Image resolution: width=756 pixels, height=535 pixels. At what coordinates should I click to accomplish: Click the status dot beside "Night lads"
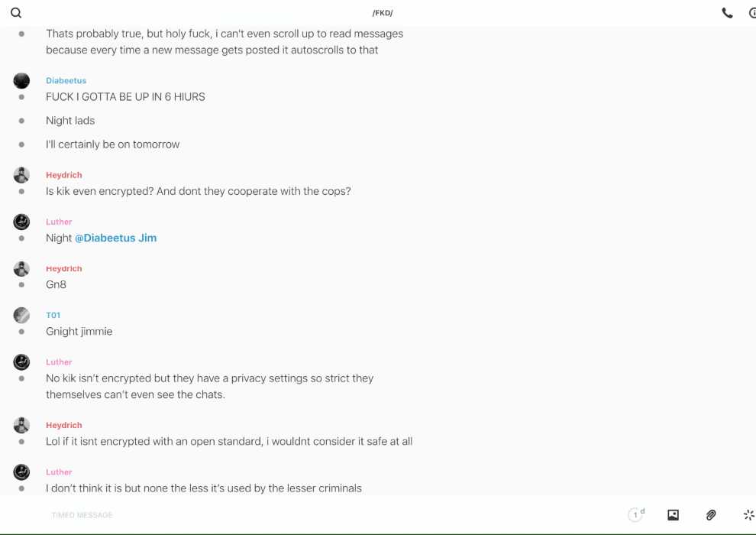pos(21,121)
